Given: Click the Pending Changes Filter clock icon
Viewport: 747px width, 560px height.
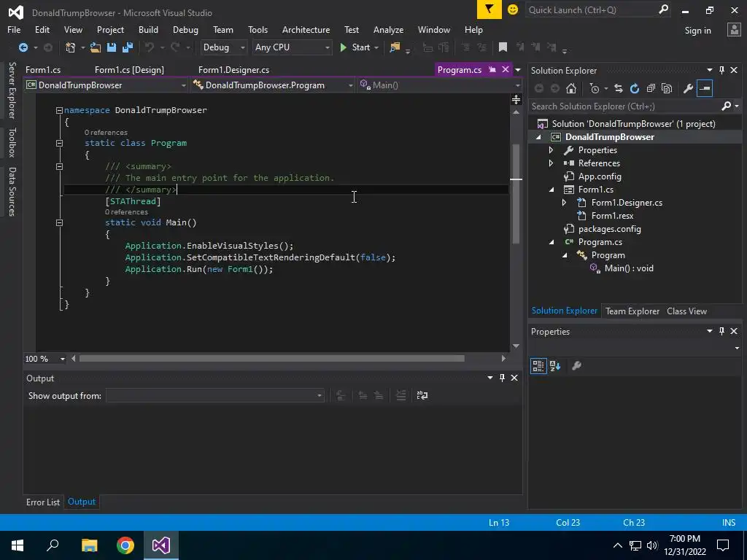Looking at the screenshot, I should pyautogui.click(x=595, y=88).
